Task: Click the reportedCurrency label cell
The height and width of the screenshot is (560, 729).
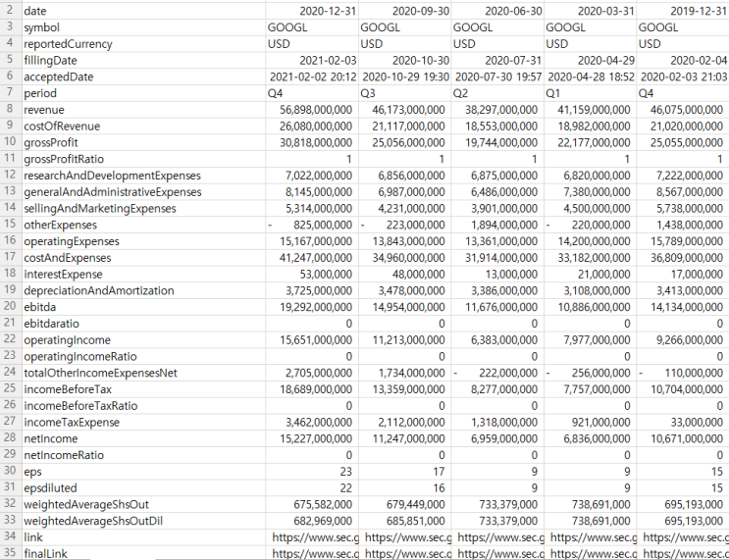Action: click(143, 44)
